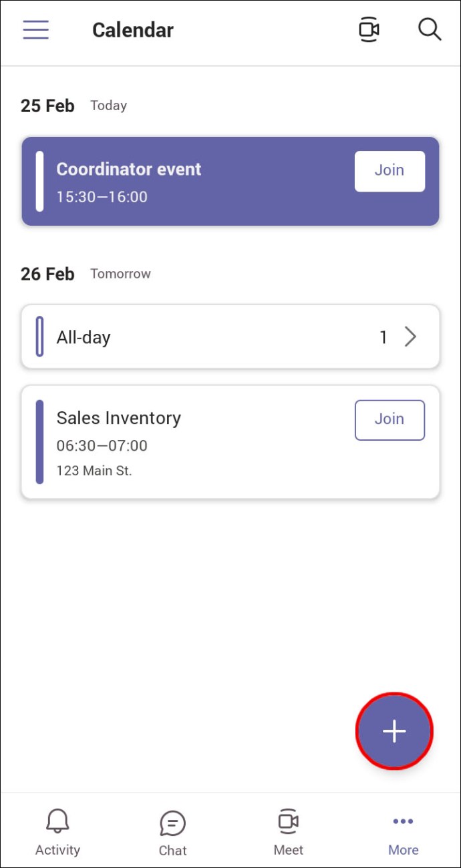This screenshot has height=868, width=461.
Task: Open the More options tab
Action: [x=403, y=831]
